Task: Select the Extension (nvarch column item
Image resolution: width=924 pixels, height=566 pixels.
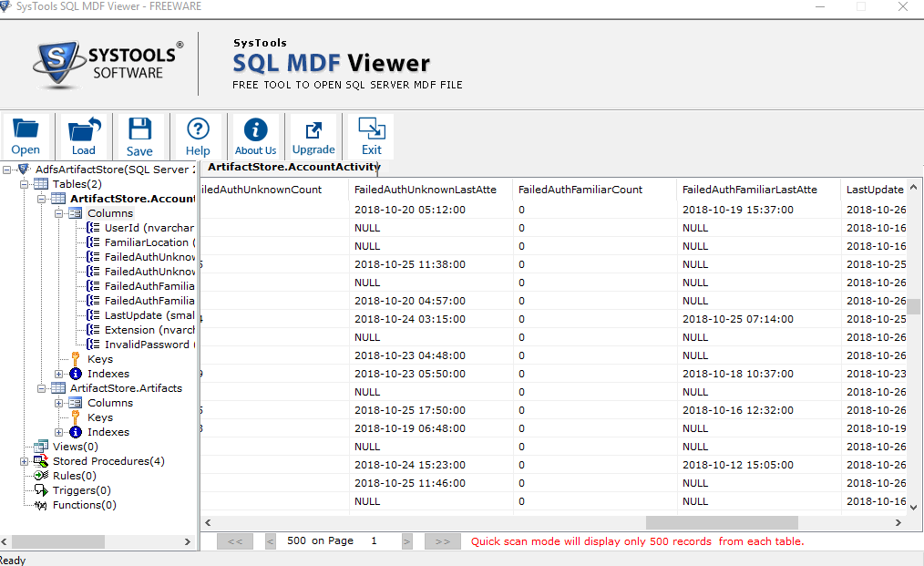Action: (x=149, y=330)
